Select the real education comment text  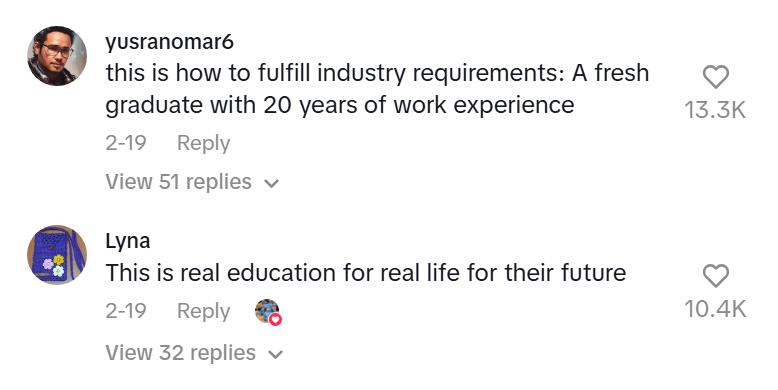click(x=366, y=273)
